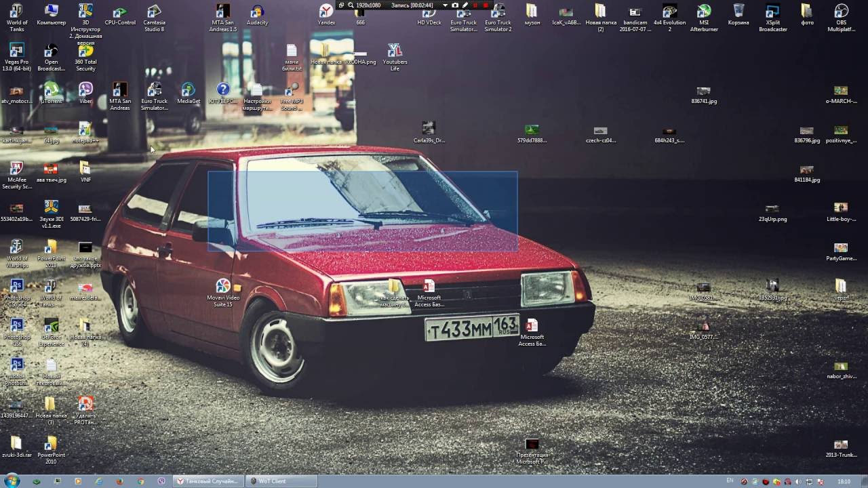868x488 pixels.
Task: Click the Open Broadcaster shortcut
Action: [x=52, y=58]
